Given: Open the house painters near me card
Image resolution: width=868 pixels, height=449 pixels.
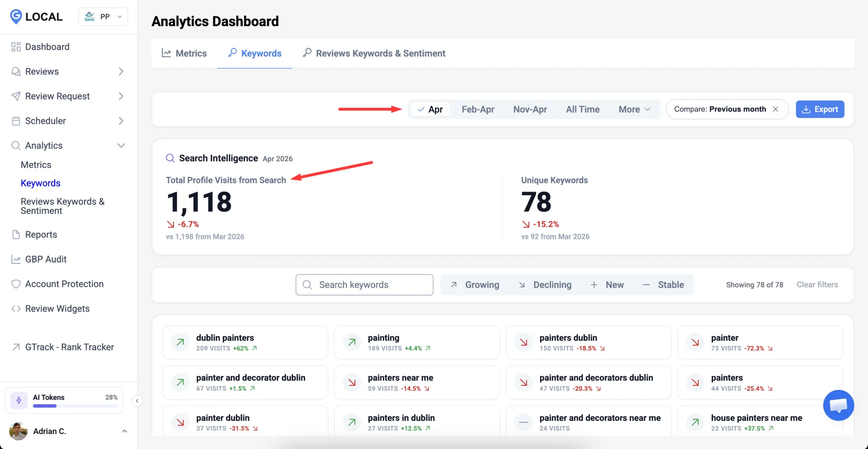Looking at the screenshot, I should (760, 421).
